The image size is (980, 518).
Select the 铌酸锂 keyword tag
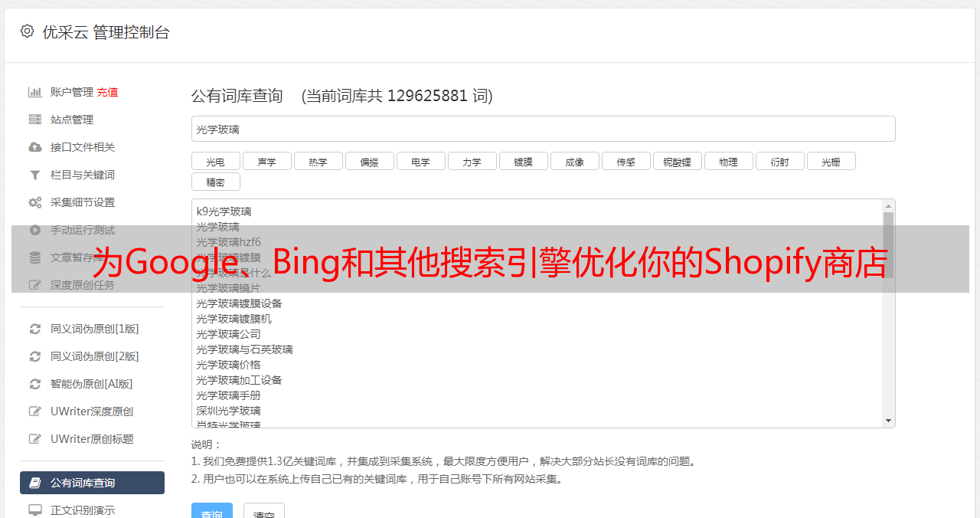click(x=677, y=161)
